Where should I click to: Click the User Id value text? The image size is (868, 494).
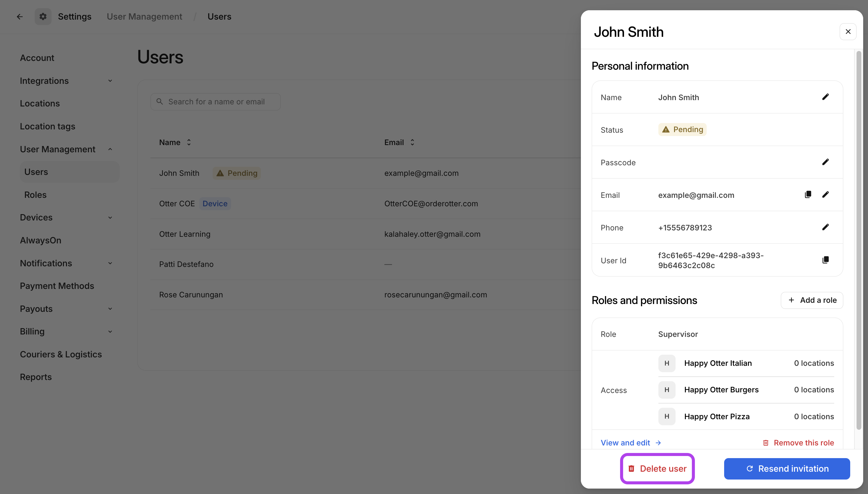pos(711,260)
